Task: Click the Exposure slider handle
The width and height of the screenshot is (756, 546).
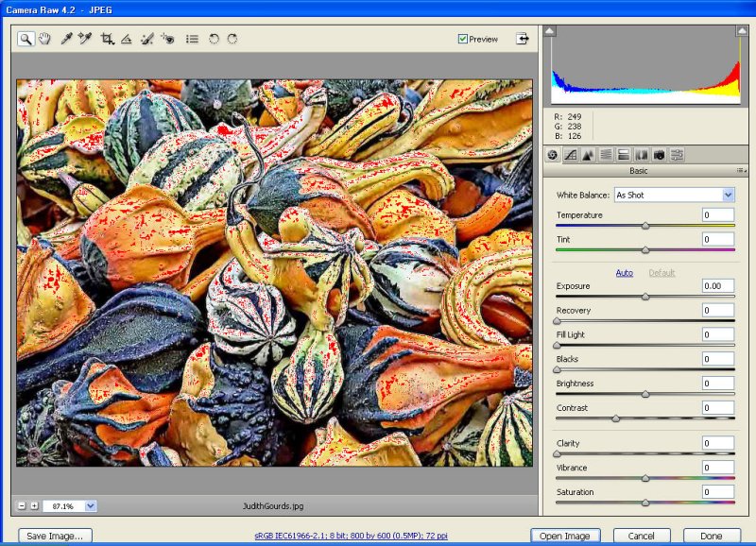Action: click(645, 297)
